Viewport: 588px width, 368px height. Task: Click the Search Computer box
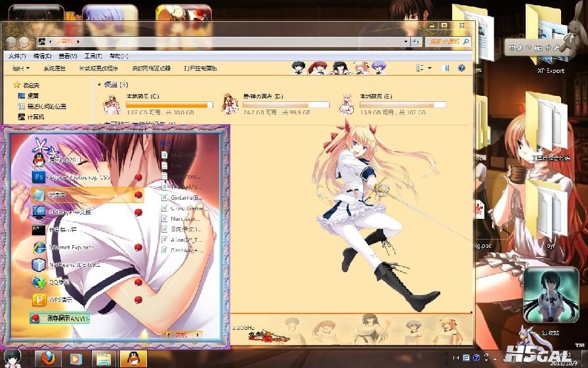coord(448,41)
